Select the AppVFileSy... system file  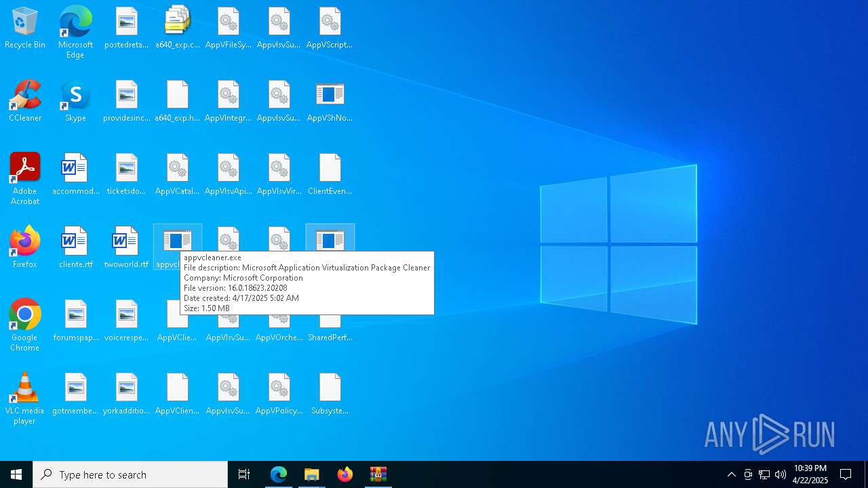(x=229, y=28)
